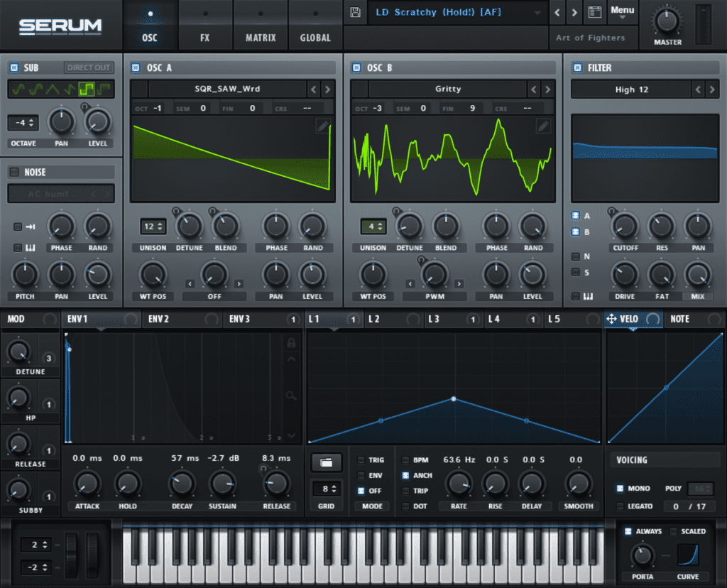Open OSC B wavetable editor pencil icon
Screen dimensions: 727x588
543,126
